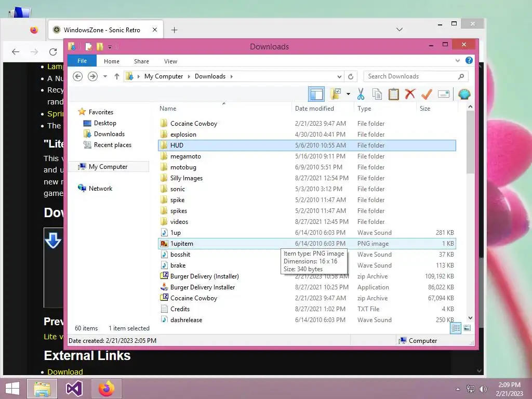Click the folder options toolbar icon
The image size is (532, 399).
pos(336,94)
